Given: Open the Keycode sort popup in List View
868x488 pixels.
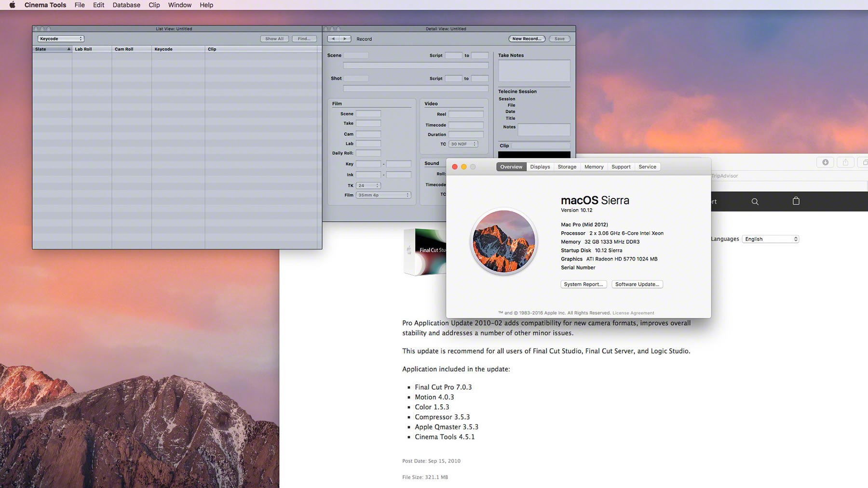Looking at the screenshot, I should [61, 39].
